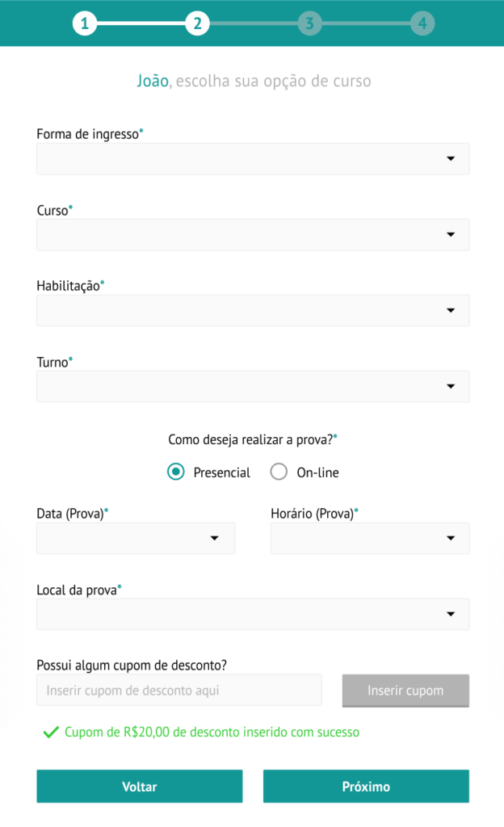Screen dimensions: 504x827
Task: Open the Forma de ingresso dropdown
Action: (x=252, y=159)
